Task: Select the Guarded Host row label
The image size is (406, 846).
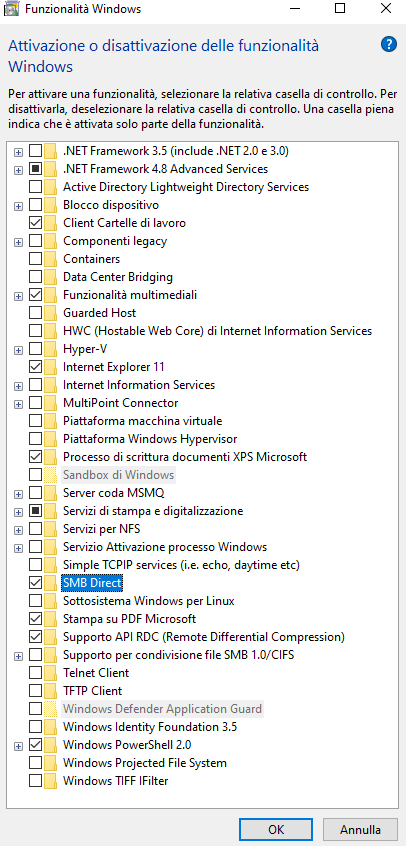Action: click(x=100, y=313)
